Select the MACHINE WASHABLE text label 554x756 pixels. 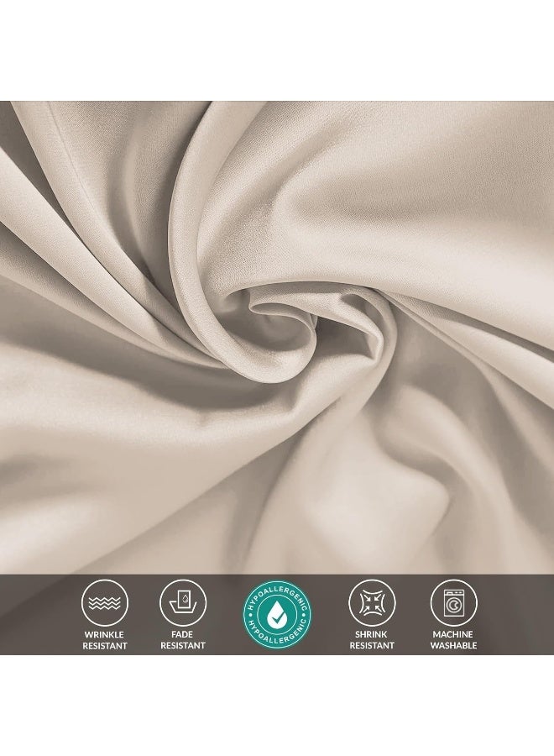[453, 640]
